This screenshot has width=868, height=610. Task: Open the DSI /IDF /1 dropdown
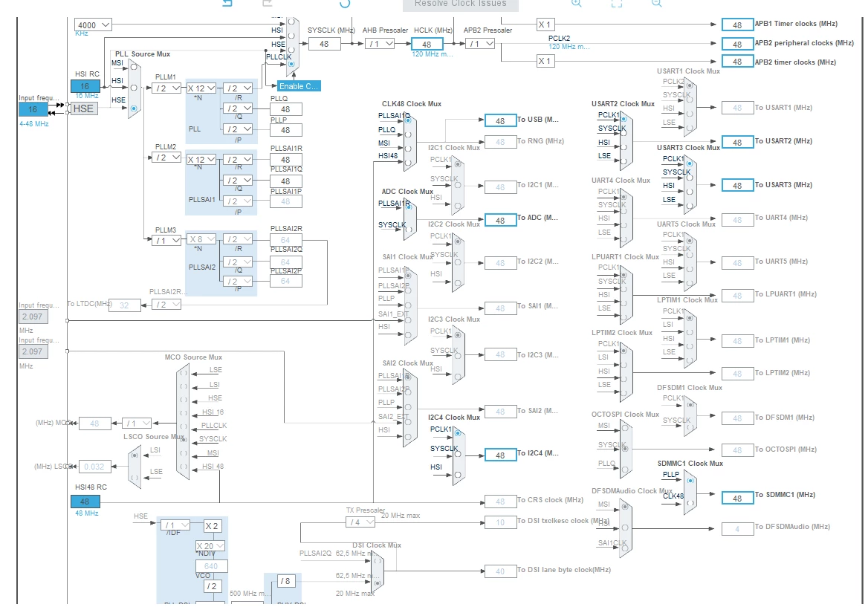click(x=175, y=525)
